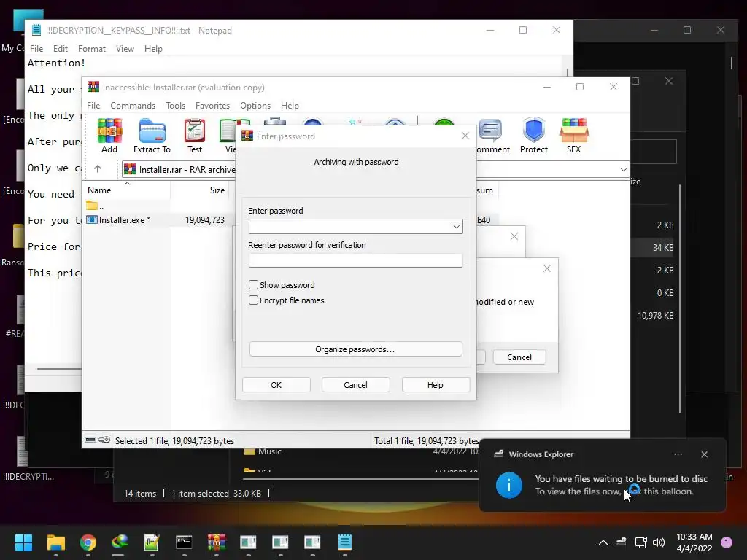Click the Explorer balloon message text
The height and width of the screenshot is (560, 747).
[621, 485]
